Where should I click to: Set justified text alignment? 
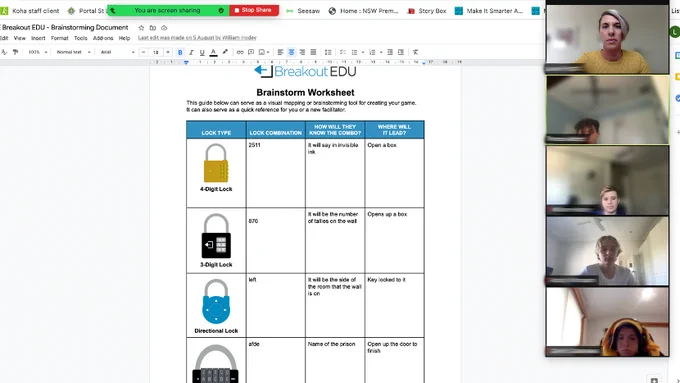point(314,52)
